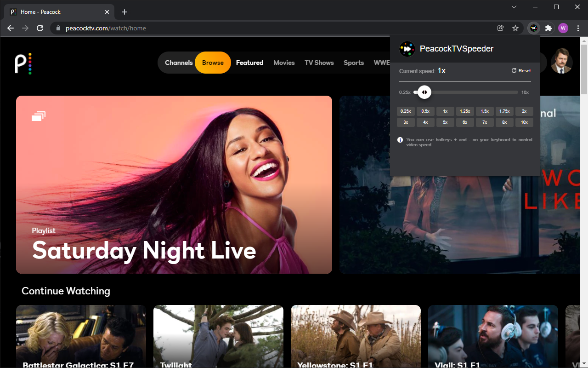This screenshot has width=588, height=368.
Task: Click the hotkeys info icon in the popup
Action: point(400,139)
